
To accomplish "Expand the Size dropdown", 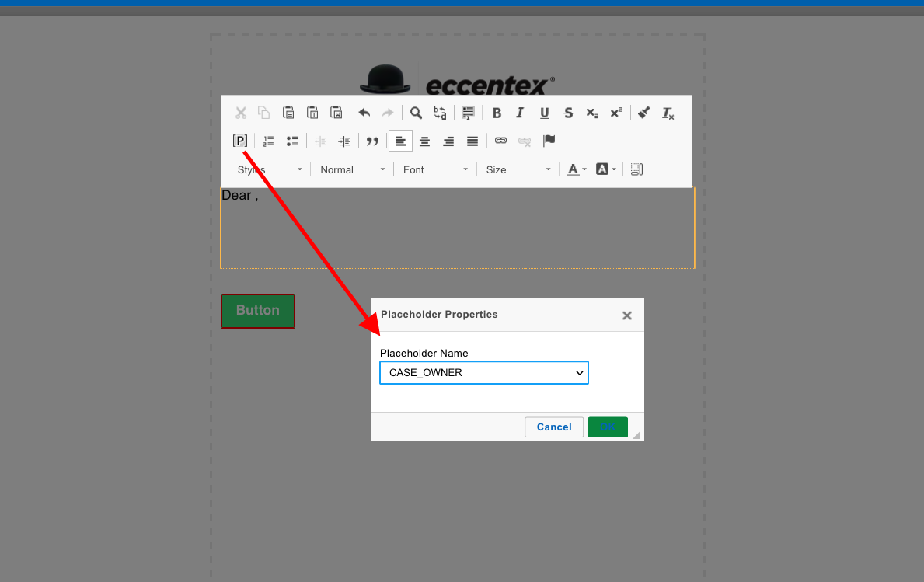I will click(x=518, y=169).
